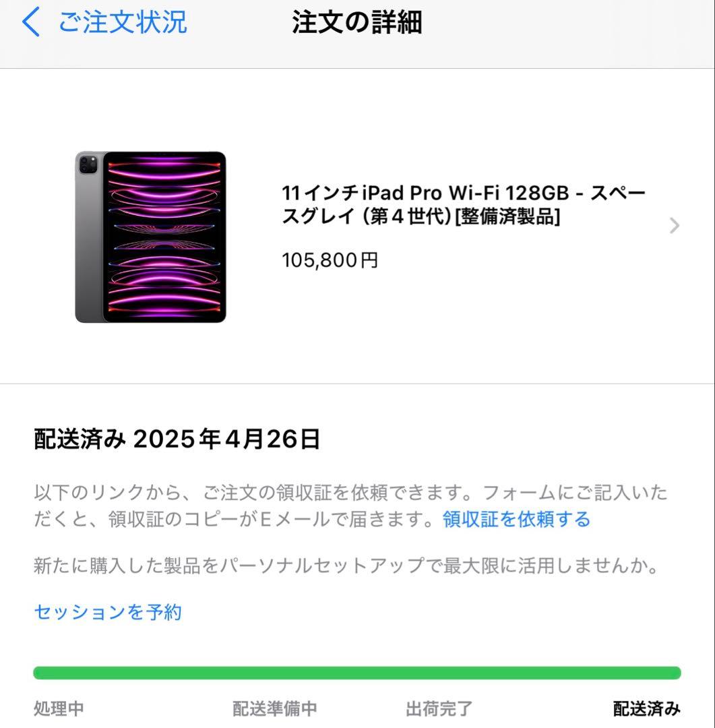Tap the green delivery progress bar
The height and width of the screenshot is (728, 715).
coord(357,671)
